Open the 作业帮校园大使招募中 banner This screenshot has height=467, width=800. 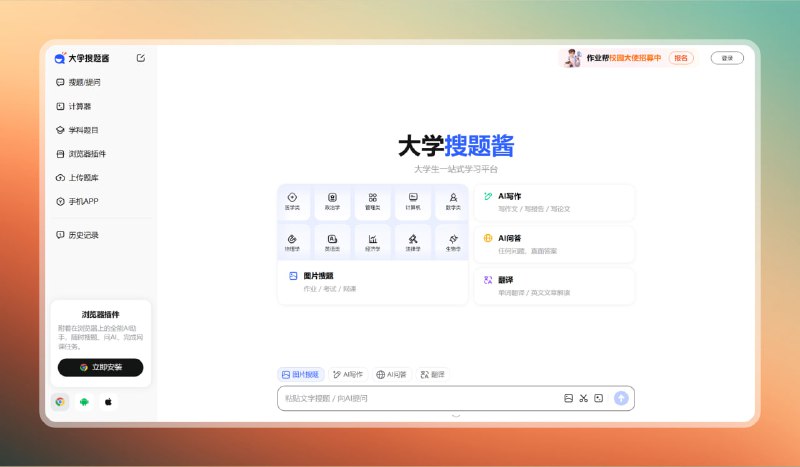click(629, 58)
